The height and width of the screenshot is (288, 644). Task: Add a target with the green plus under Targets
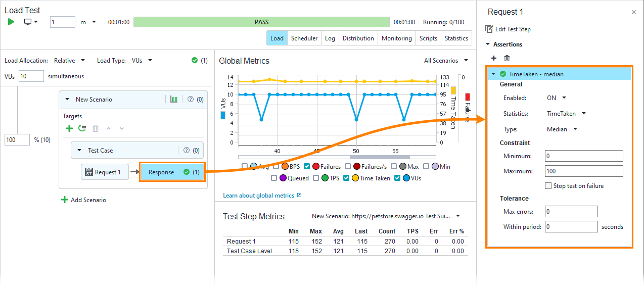tap(69, 128)
